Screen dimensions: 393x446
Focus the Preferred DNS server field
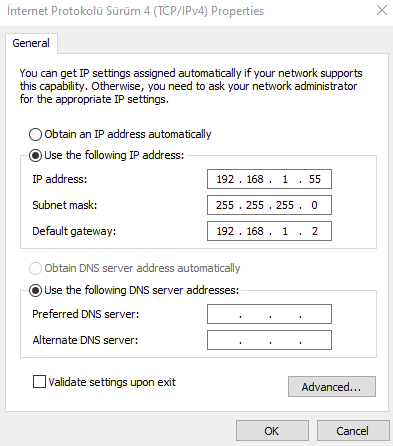269,314
